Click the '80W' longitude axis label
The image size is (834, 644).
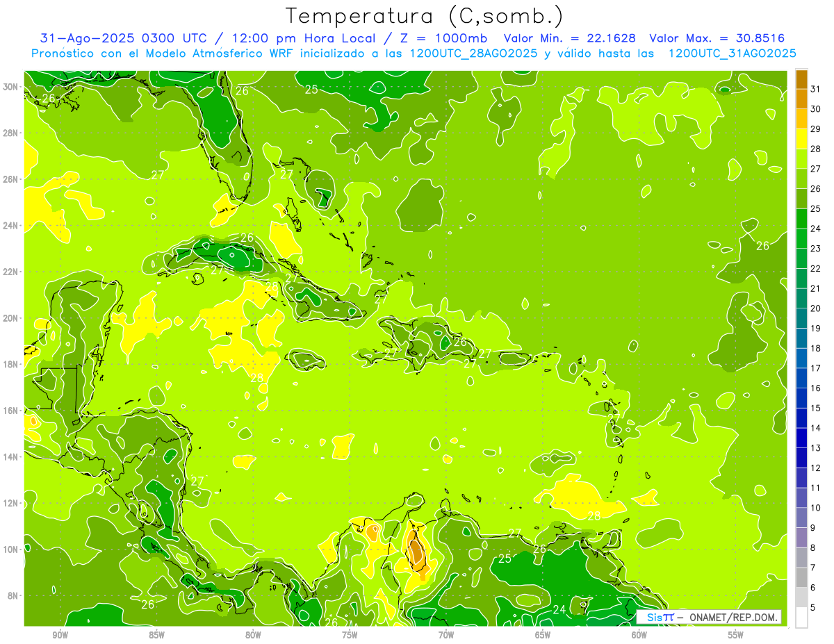click(x=253, y=636)
